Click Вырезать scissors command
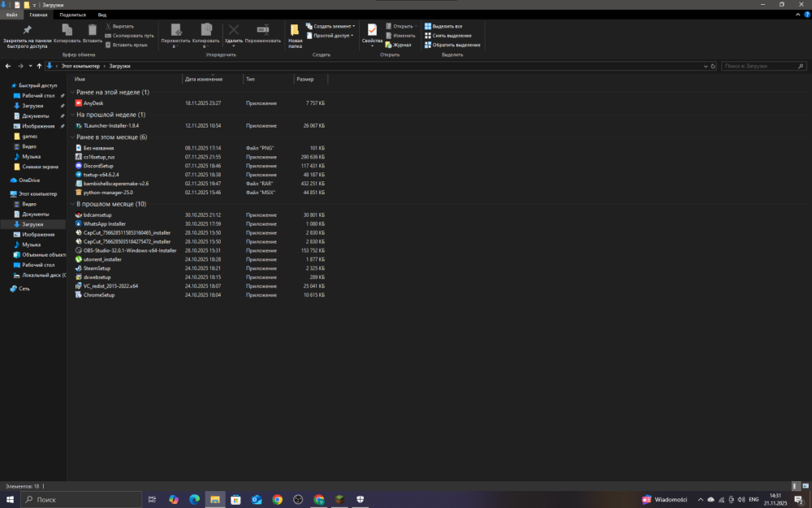This screenshot has width=812, height=508. (119, 26)
